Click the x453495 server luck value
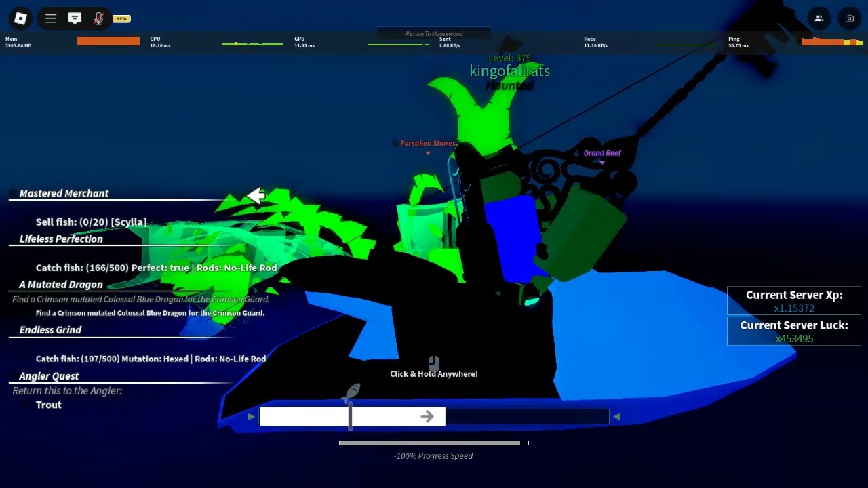 [x=794, y=338]
